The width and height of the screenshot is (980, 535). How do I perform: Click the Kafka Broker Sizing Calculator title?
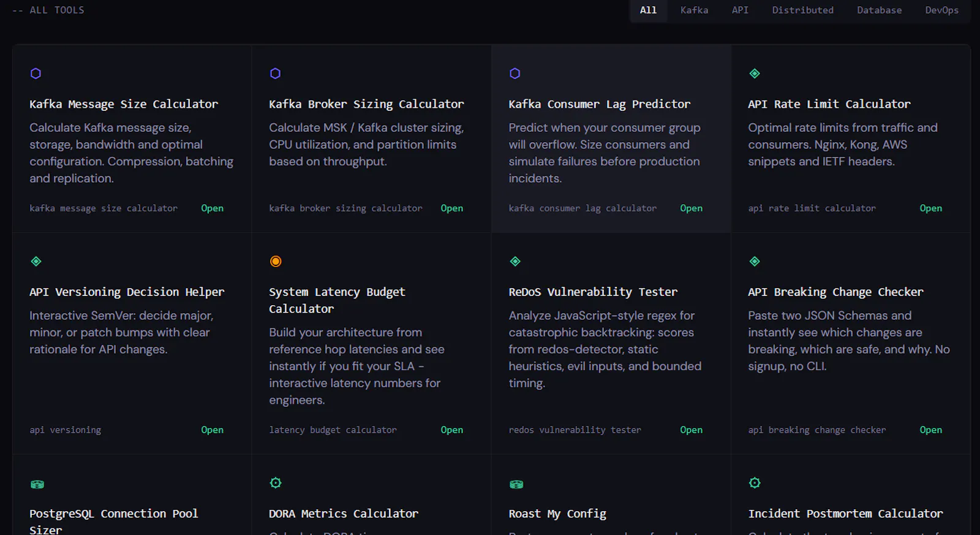click(366, 104)
